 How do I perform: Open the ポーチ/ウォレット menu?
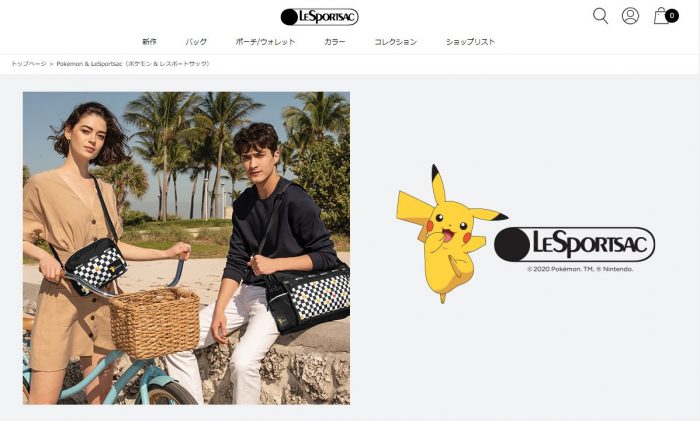pos(265,42)
